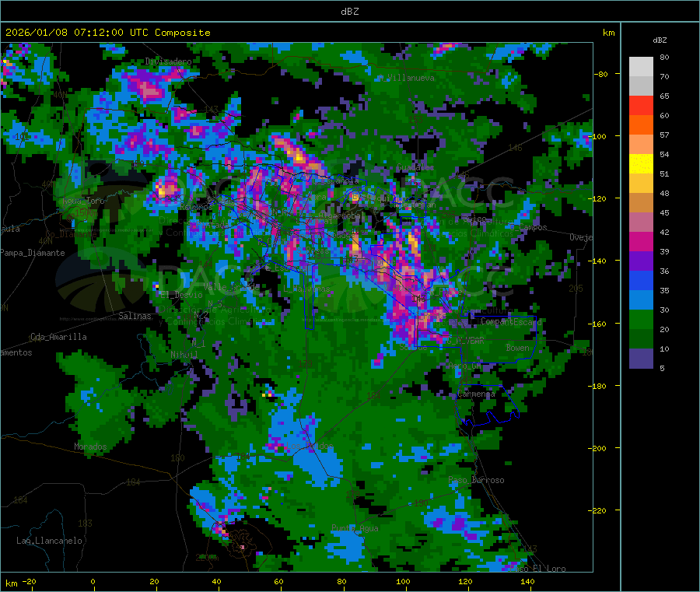Click the Bowen place label
The height and width of the screenshot is (592, 700).
[x=517, y=348]
